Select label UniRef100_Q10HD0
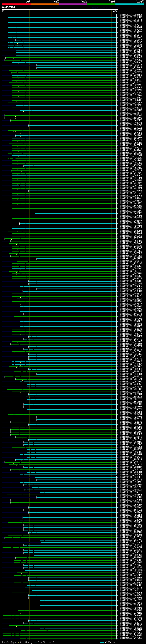Image resolution: width=146 pixels, height=644 pixels. [x=131, y=291]
